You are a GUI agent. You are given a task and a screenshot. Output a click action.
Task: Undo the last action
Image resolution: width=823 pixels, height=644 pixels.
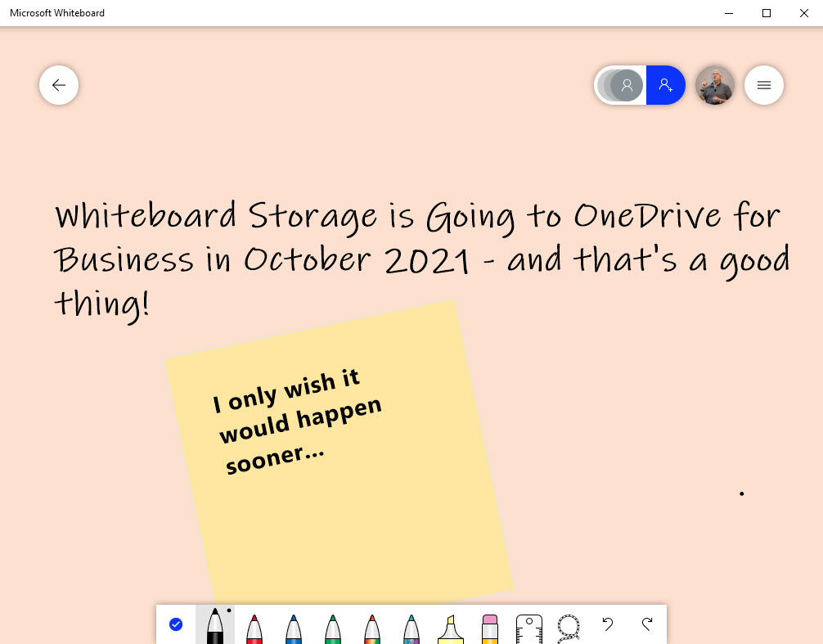[608, 624]
